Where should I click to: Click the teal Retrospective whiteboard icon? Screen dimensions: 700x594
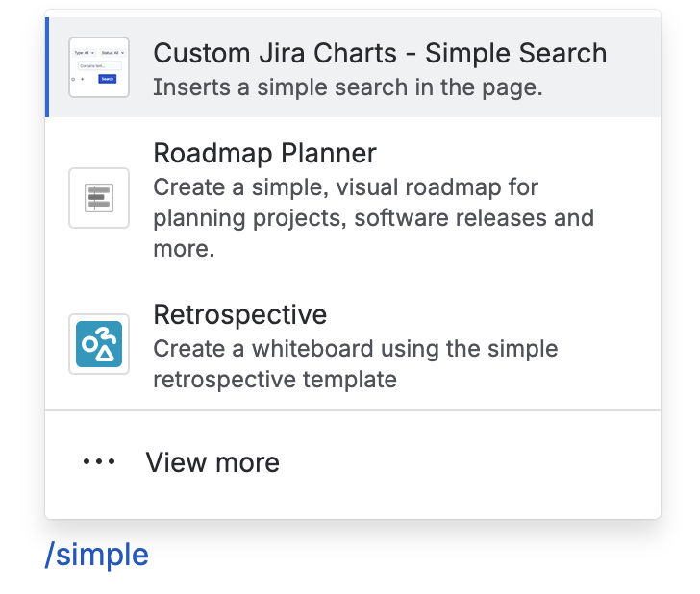pyautogui.click(x=99, y=344)
